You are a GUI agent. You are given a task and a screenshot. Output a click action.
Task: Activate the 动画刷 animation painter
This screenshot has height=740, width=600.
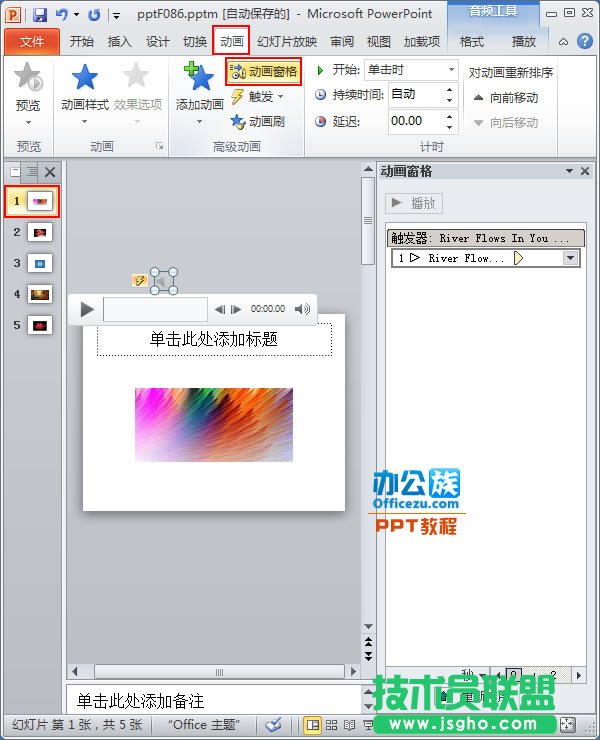pos(258,122)
